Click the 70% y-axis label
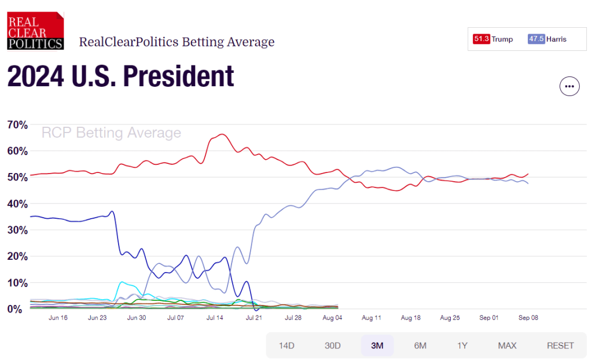Image resolution: width=592 pixels, height=364 pixels. 17,124
